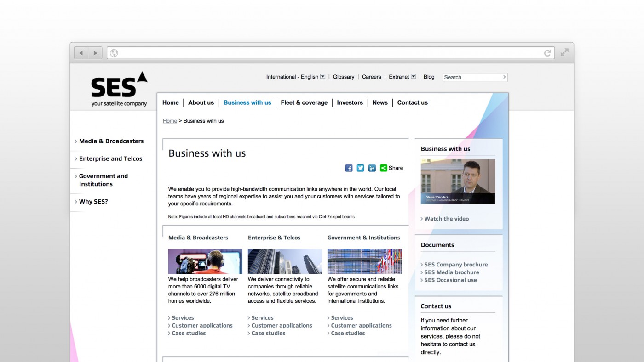Click the Media & Broadcasters cameraman image
Image resolution: width=644 pixels, height=362 pixels.
(205, 261)
